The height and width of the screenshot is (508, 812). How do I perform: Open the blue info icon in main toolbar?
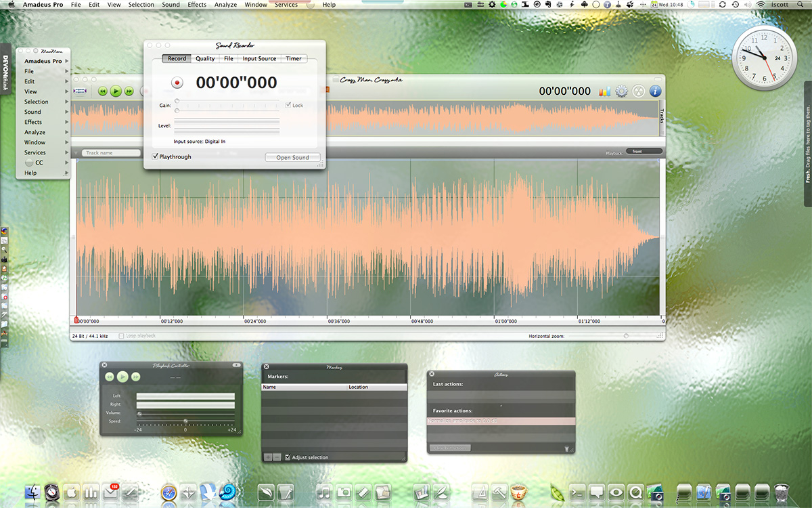pos(655,91)
